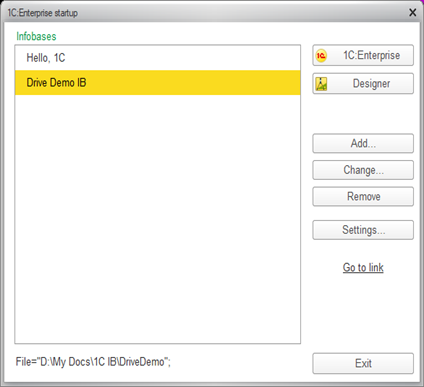Image resolution: width=424 pixels, height=387 pixels.
Task: Select the Hello, 1C infobase
Action: pos(158,58)
